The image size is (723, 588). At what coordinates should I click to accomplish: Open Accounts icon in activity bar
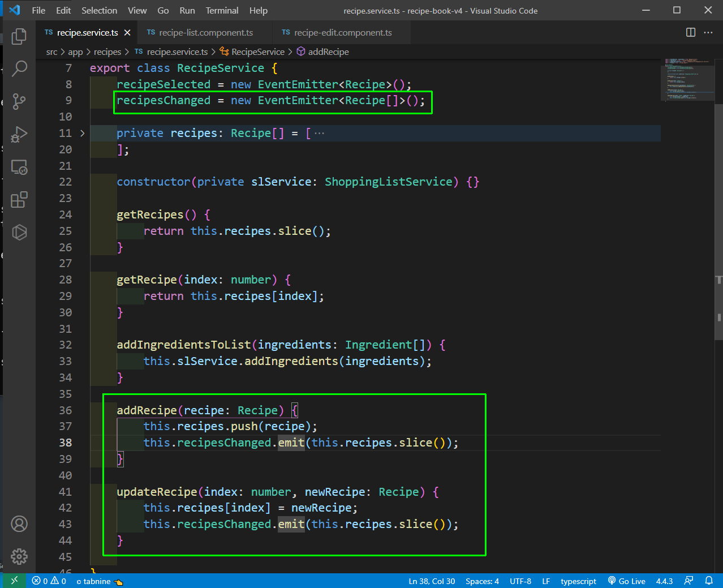tap(19, 524)
